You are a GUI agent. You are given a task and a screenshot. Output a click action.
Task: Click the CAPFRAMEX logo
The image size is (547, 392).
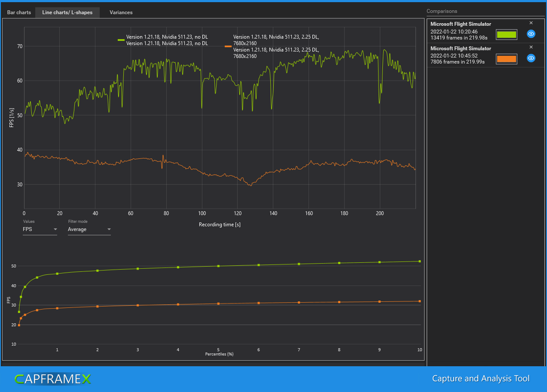tap(52, 379)
